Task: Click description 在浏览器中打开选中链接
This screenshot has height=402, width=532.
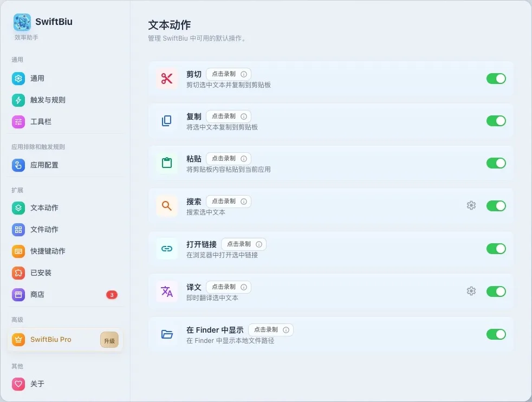Action: point(222,255)
